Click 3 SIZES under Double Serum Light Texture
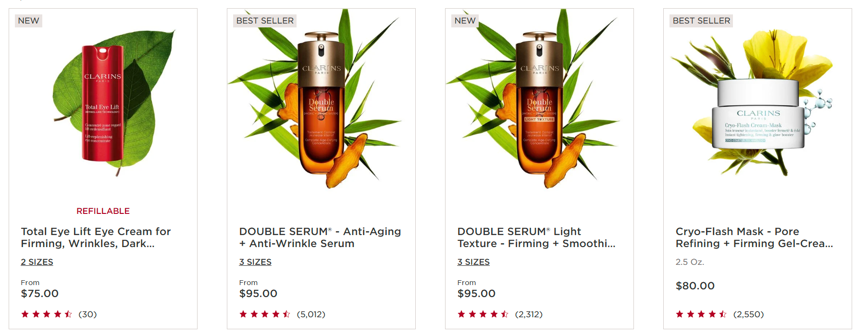Screen dimensions: 868x336 click(473, 262)
